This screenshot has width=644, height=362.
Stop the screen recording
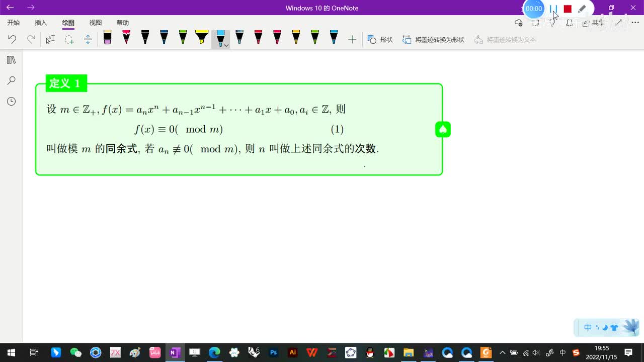568,9
